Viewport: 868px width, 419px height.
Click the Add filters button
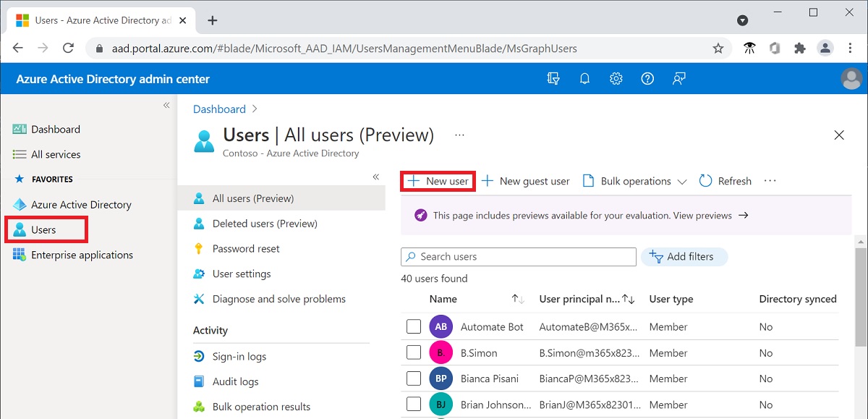pyautogui.click(x=684, y=256)
